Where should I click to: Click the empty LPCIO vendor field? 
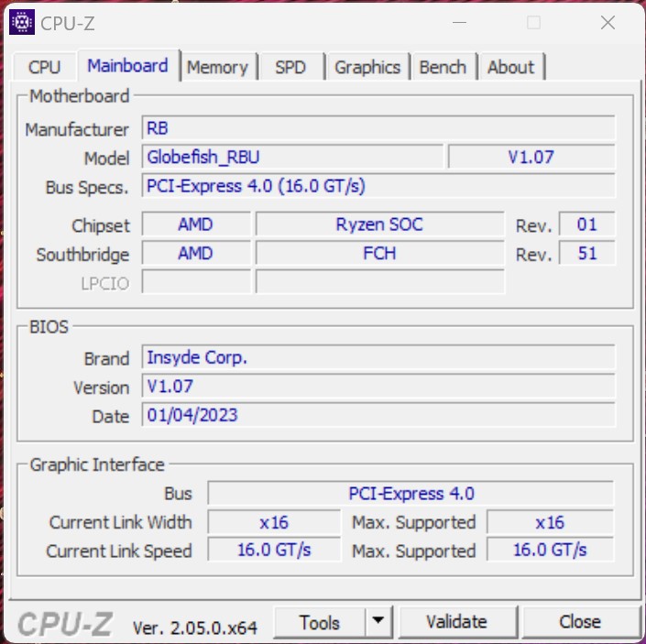(196, 281)
